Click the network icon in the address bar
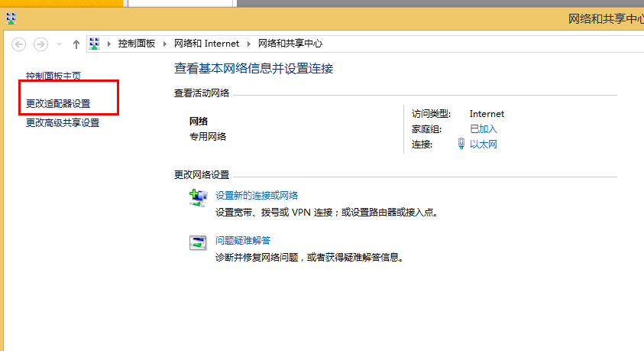The height and width of the screenshot is (351, 644). point(95,44)
